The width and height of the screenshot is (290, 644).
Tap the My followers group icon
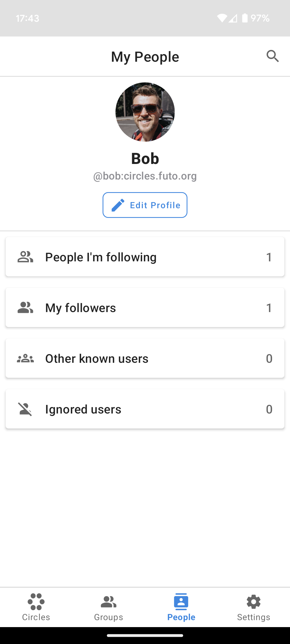point(25,308)
